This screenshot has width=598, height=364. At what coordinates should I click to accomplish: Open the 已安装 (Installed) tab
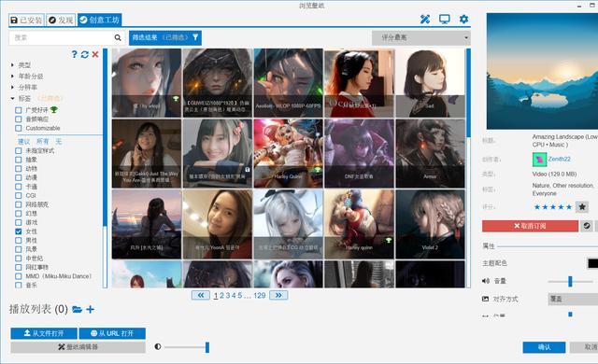(26, 20)
